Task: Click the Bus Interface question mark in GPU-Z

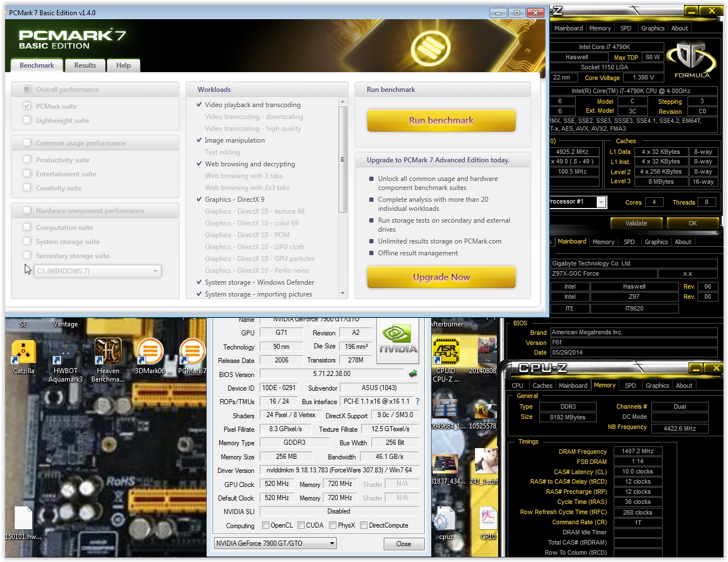Action: pos(418,401)
